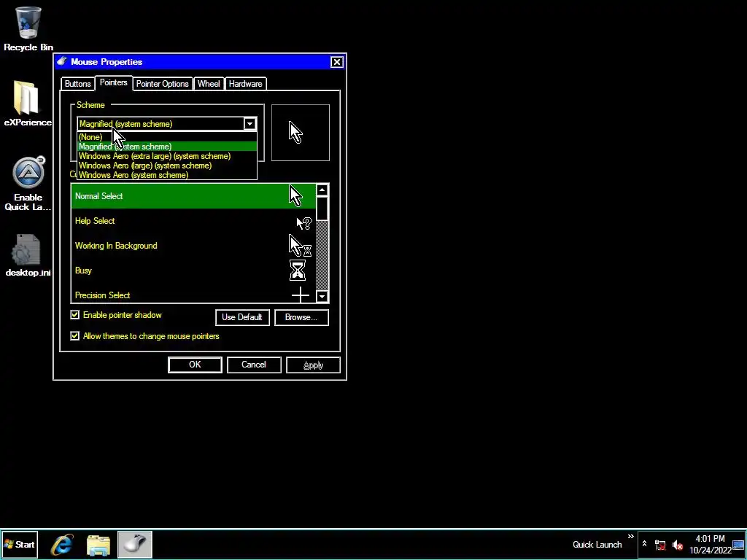Open the clock showing 4:01 PM
The image size is (747, 560).
[x=710, y=544]
